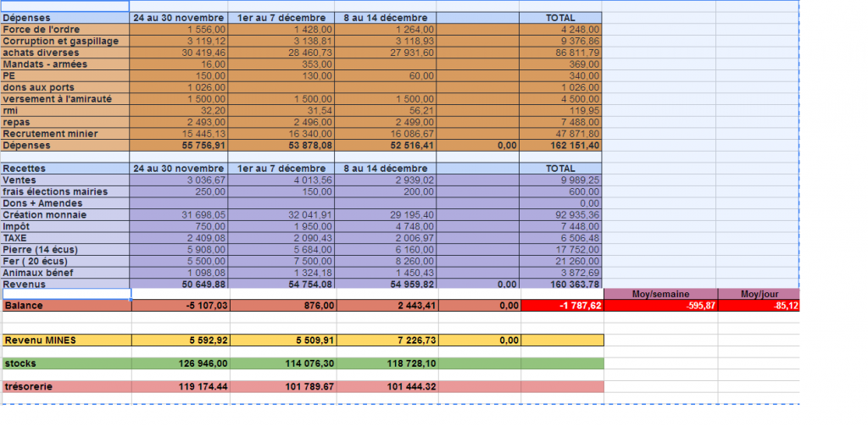
Task: Select the Revenus total 54 959,82
Action: pyautogui.click(x=386, y=284)
